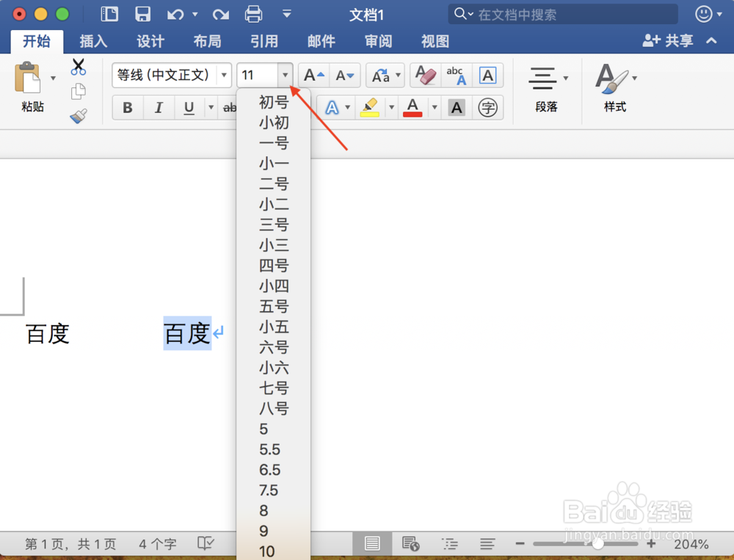Click the Clear Formatting eraser icon

click(x=424, y=75)
